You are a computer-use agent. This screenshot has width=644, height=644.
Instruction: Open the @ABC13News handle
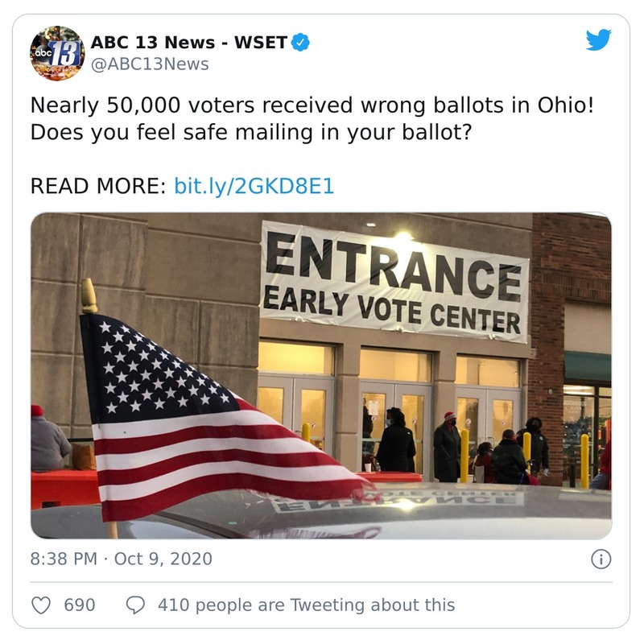tap(149, 64)
